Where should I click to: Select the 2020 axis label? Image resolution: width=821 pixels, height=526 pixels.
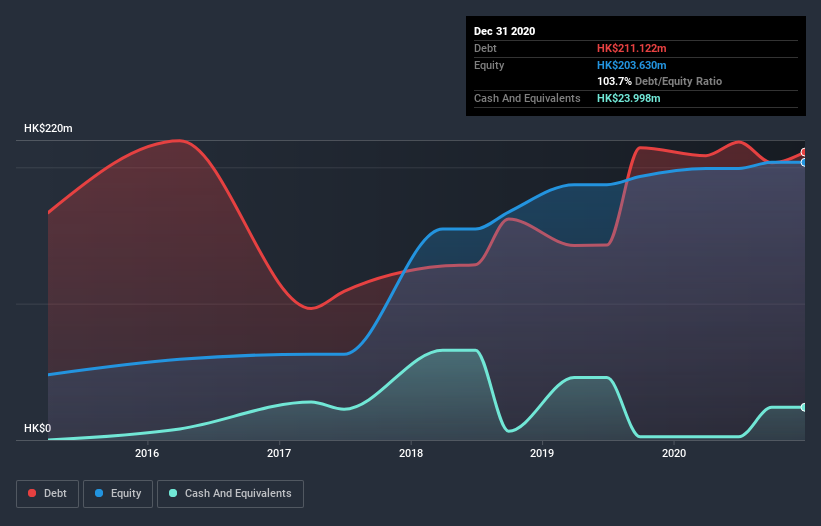click(x=674, y=453)
